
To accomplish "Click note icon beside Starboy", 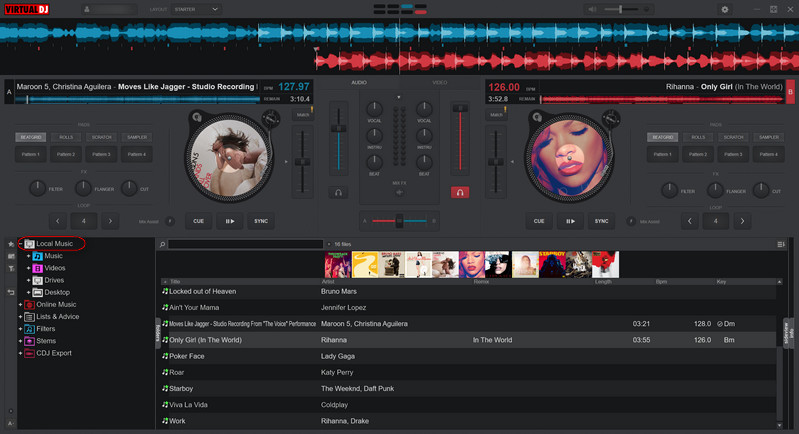I will 165,388.
